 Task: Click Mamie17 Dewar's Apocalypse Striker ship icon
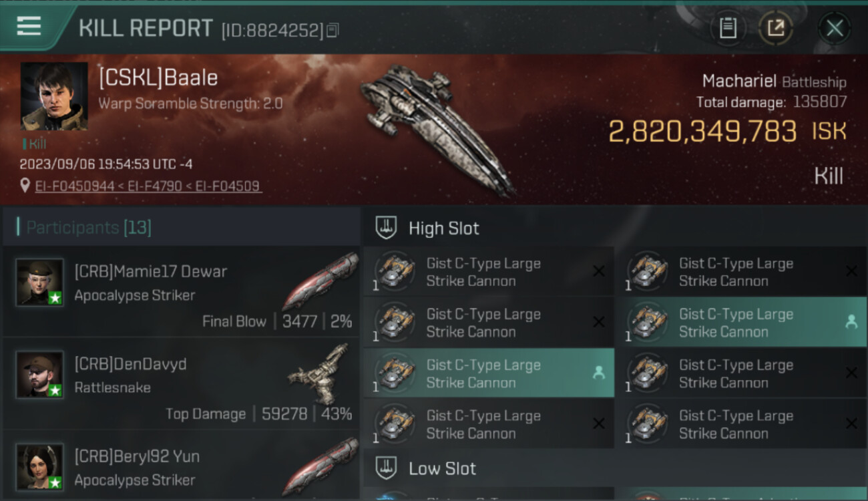(x=319, y=282)
